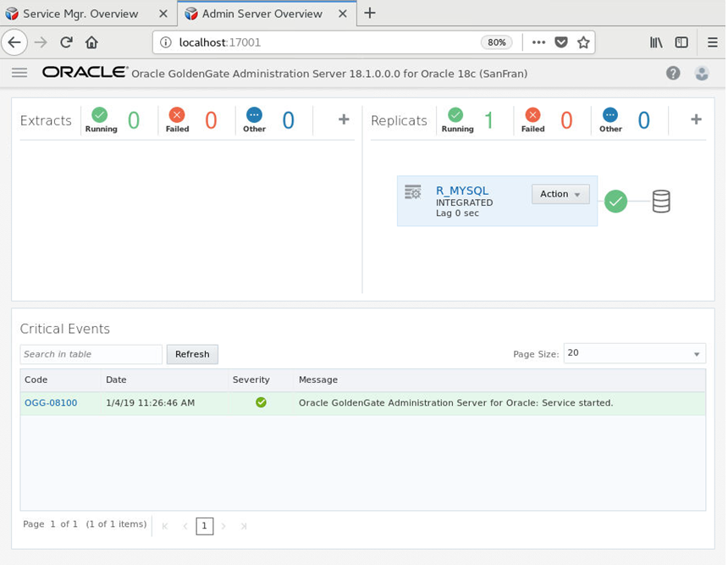Click the R_MYSQL replicat process icon
Screen dimensions: 728x565
coord(413,192)
